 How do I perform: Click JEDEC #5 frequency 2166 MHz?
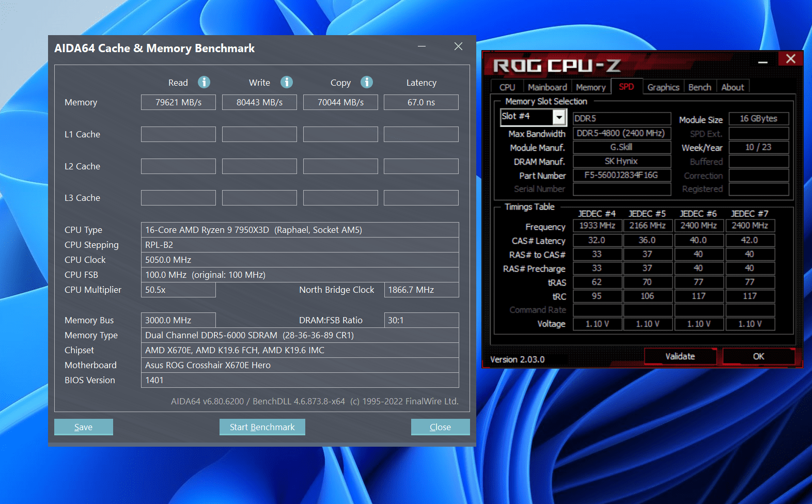tap(648, 226)
